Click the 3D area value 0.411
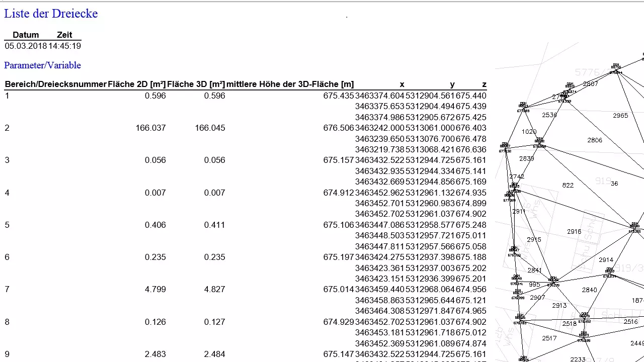644x362 pixels. point(214,225)
